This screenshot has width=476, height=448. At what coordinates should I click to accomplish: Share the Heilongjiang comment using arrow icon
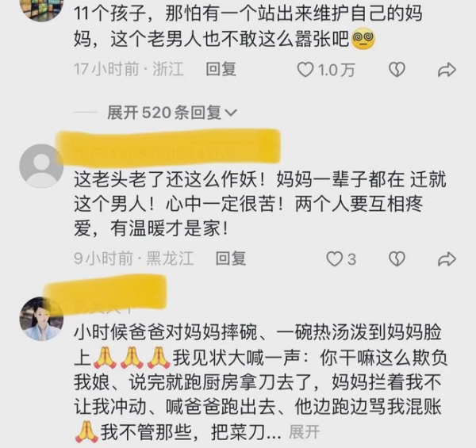447,259
